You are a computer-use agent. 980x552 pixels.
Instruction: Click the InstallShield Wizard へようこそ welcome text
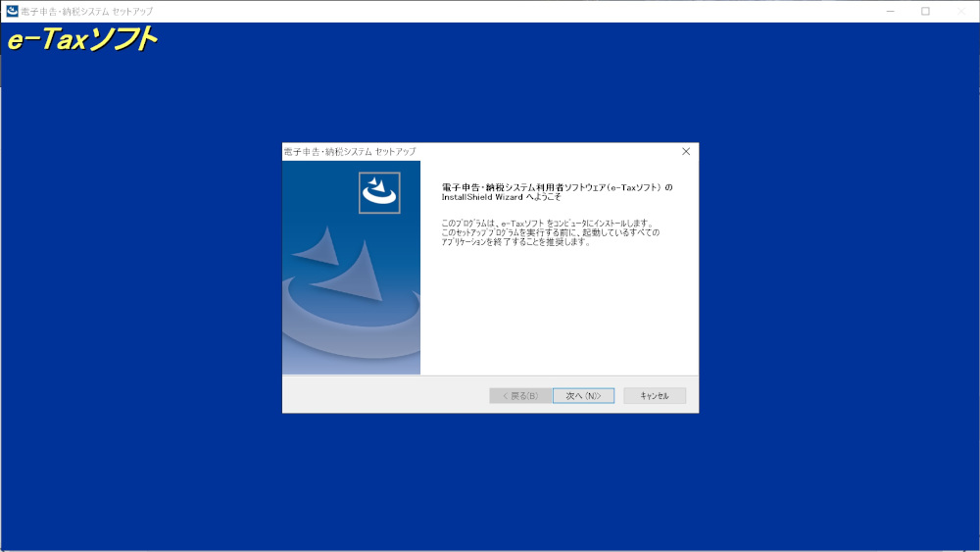[x=501, y=197]
